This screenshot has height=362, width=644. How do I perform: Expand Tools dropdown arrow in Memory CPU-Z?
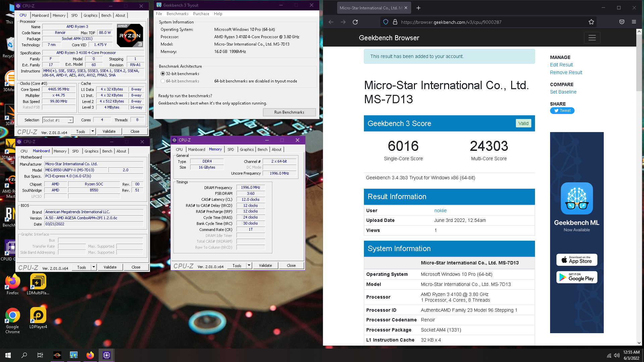click(249, 265)
